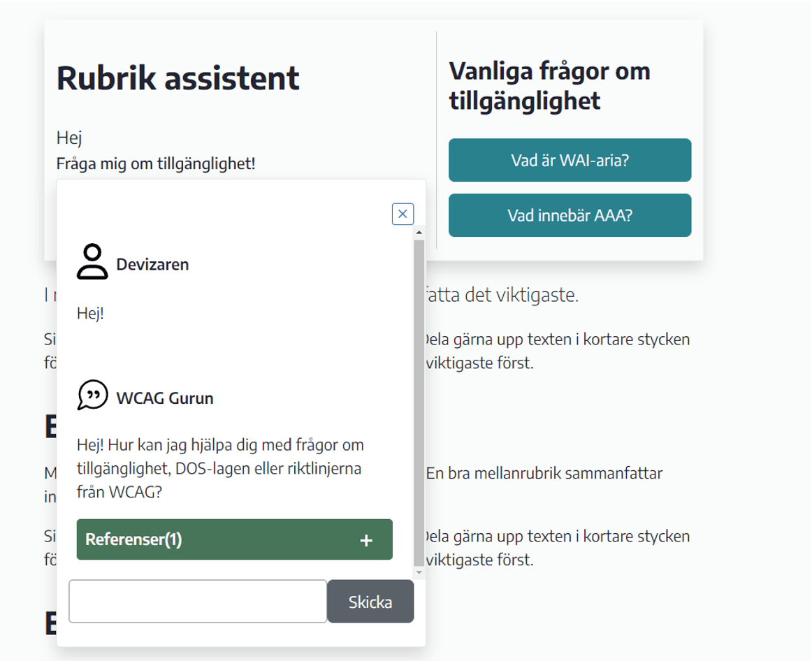The width and height of the screenshot is (812, 661).
Task: Click the plus icon on the Referenser bar
Action: click(x=366, y=540)
